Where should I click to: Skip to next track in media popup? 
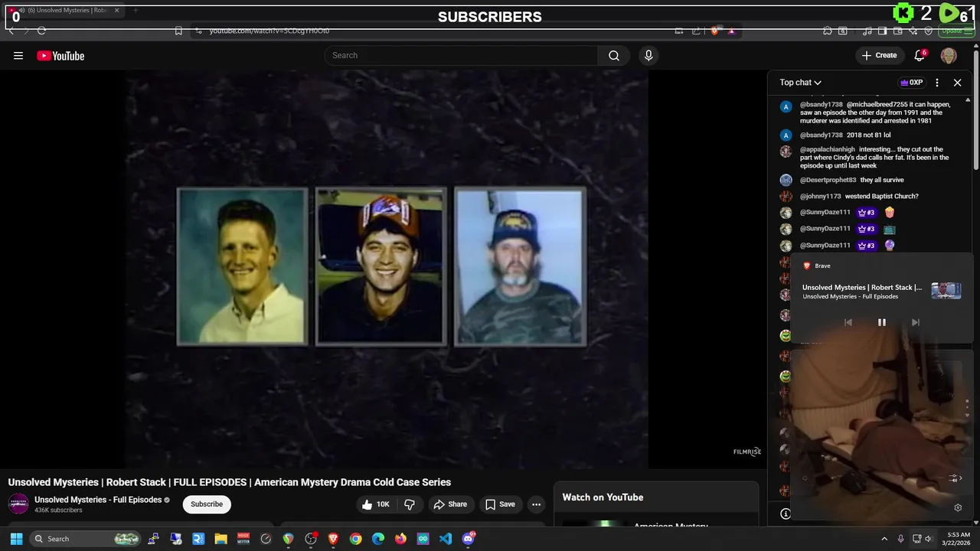pos(915,322)
